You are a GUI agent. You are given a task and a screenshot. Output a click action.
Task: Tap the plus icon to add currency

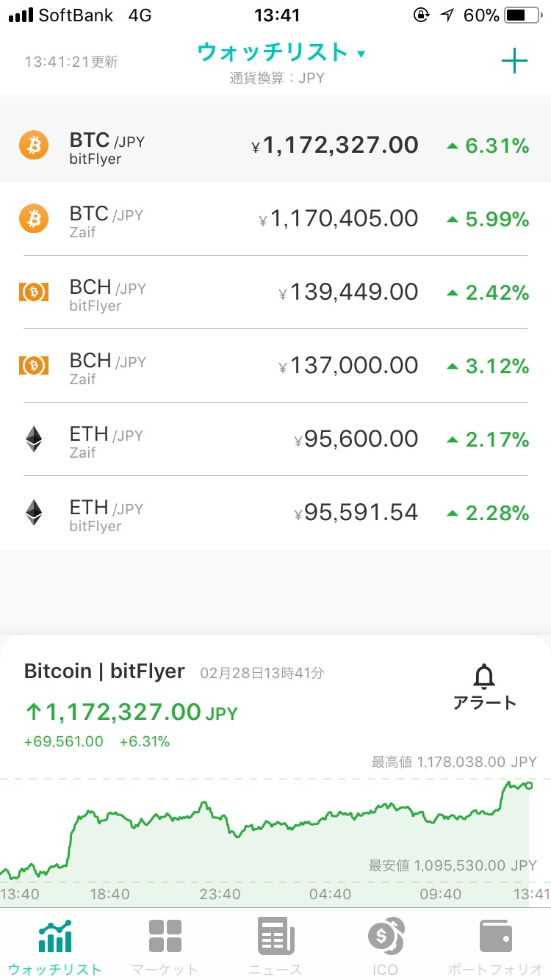pos(514,62)
